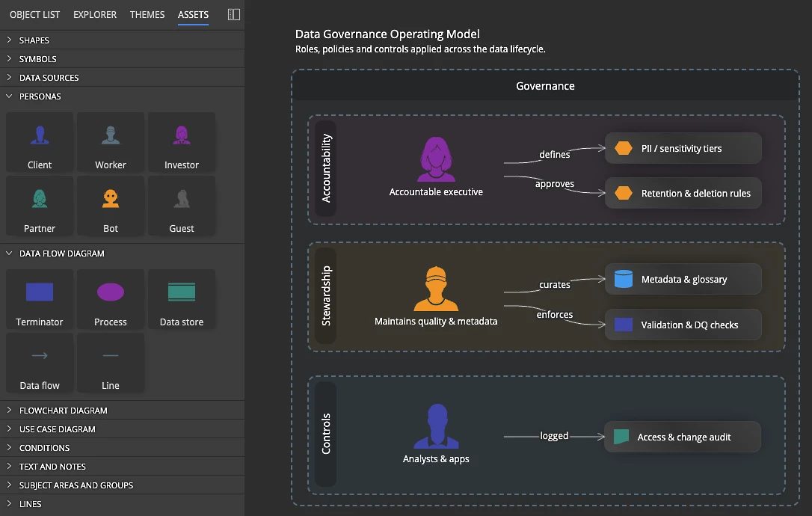
Task: Click the purple Accountable executive persona figure
Action: (436, 159)
